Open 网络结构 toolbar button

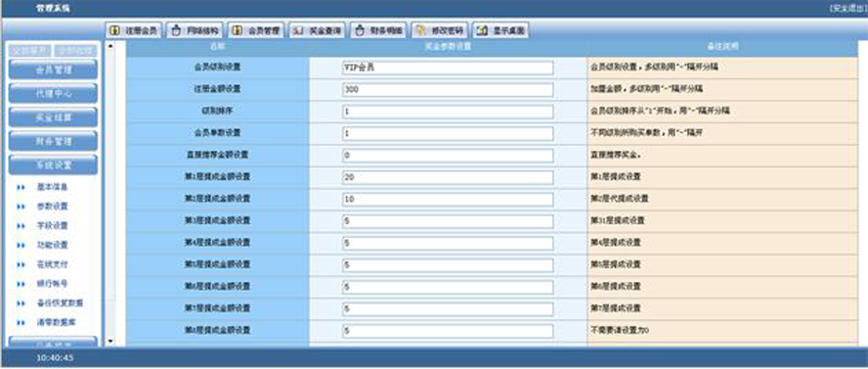click(x=195, y=31)
